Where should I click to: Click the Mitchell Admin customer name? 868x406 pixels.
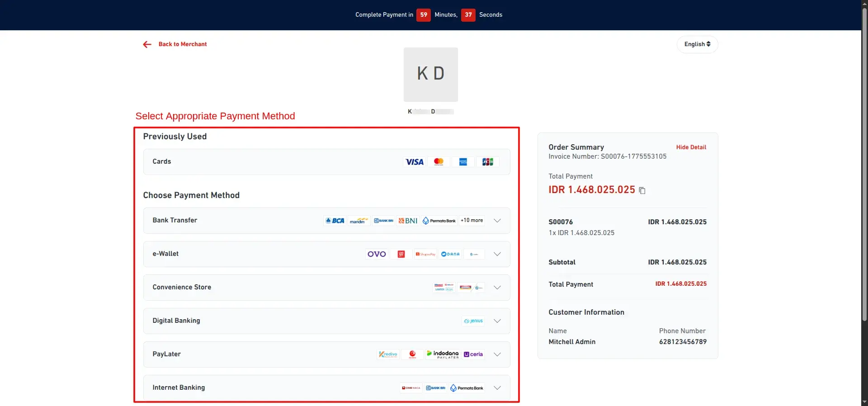tap(572, 342)
